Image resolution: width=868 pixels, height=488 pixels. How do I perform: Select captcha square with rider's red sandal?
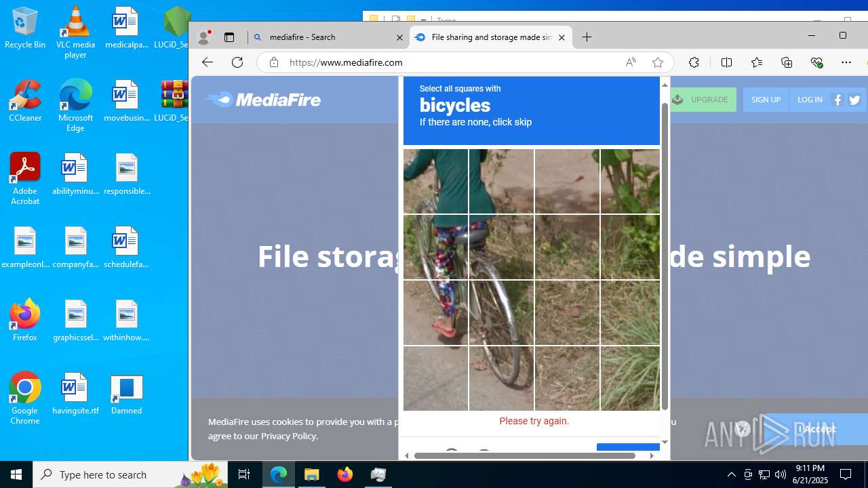[x=435, y=312]
